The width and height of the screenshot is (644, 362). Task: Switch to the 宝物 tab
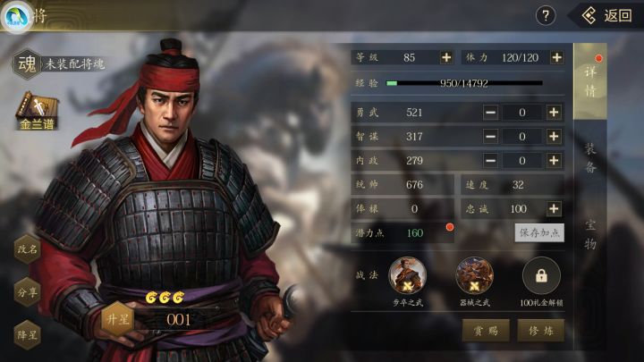(590, 234)
